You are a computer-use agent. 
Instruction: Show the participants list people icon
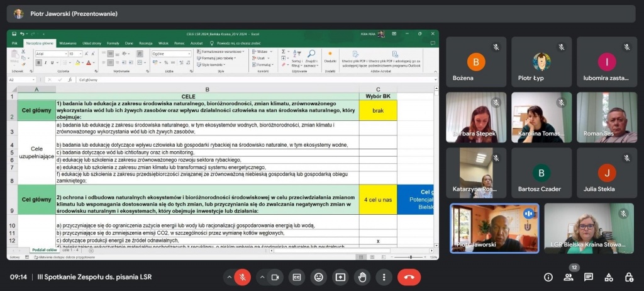click(x=569, y=277)
